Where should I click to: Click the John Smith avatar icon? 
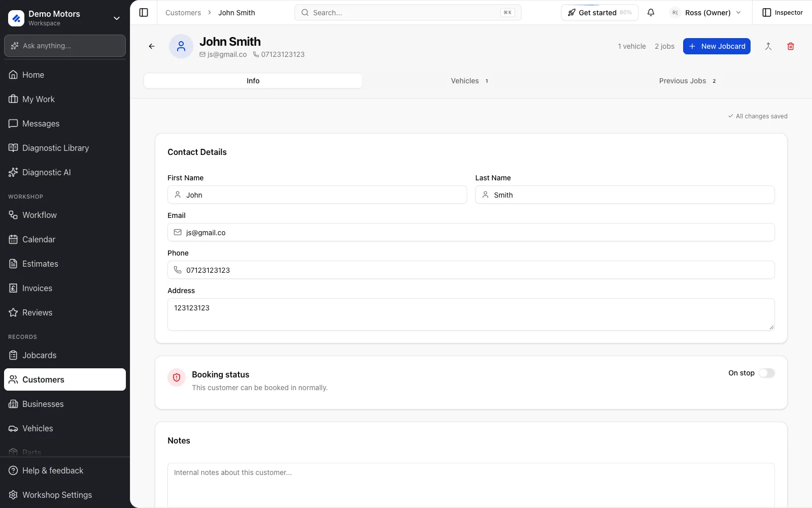point(181,47)
